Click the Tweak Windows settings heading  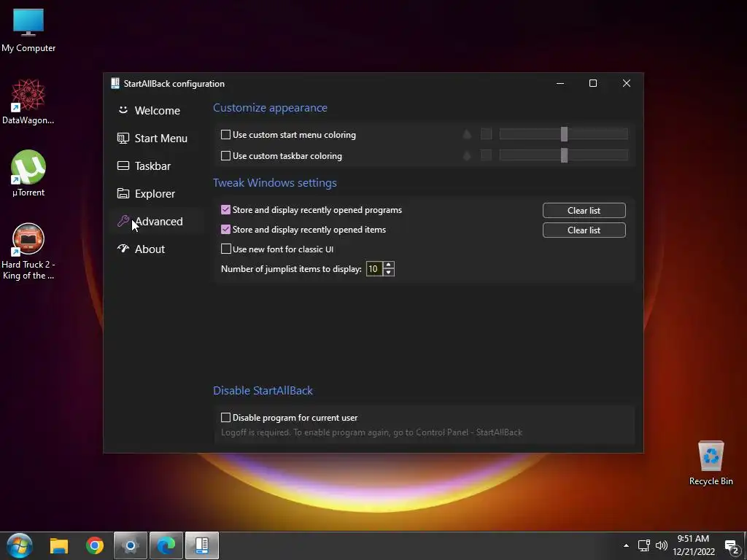275,183
